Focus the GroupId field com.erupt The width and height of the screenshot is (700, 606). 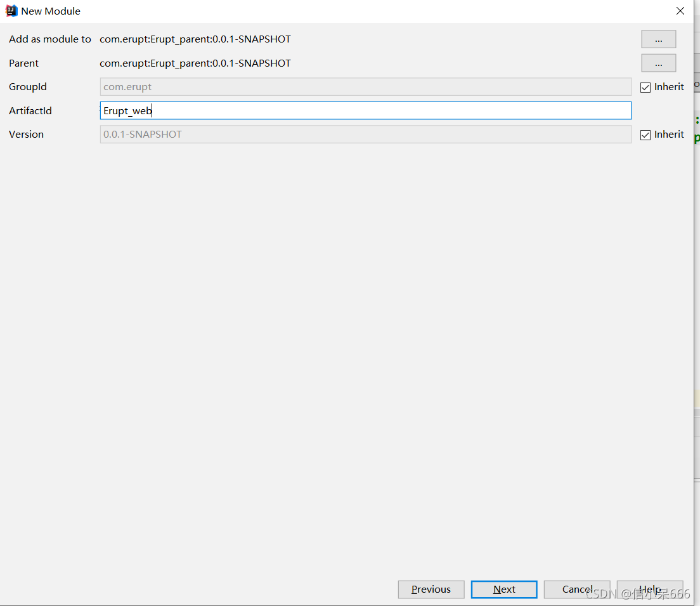coord(365,87)
